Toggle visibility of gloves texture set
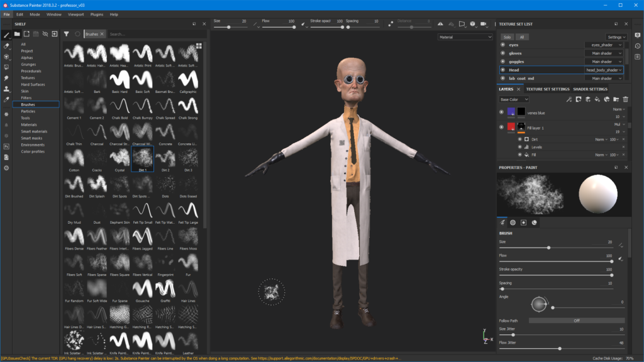Image resolution: width=644 pixels, height=362 pixels. click(502, 53)
